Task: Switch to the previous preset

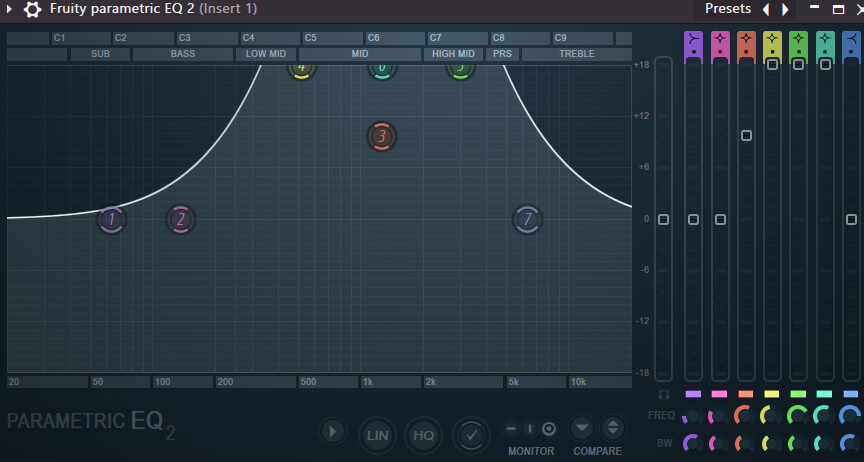Action: [766, 9]
